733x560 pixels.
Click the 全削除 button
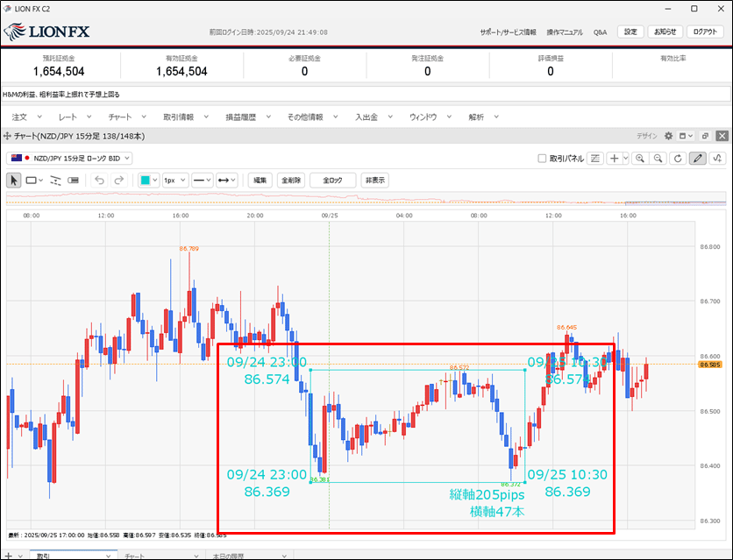[x=291, y=180]
